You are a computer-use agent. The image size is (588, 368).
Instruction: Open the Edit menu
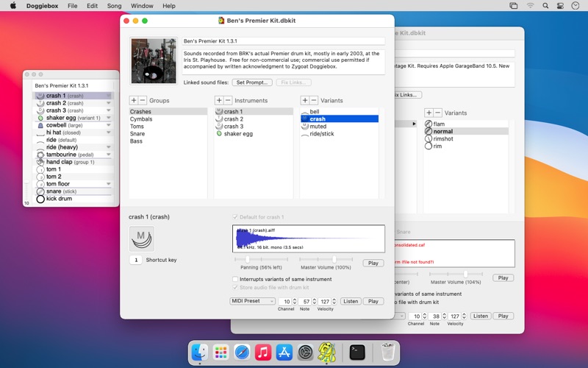(x=92, y=6)
